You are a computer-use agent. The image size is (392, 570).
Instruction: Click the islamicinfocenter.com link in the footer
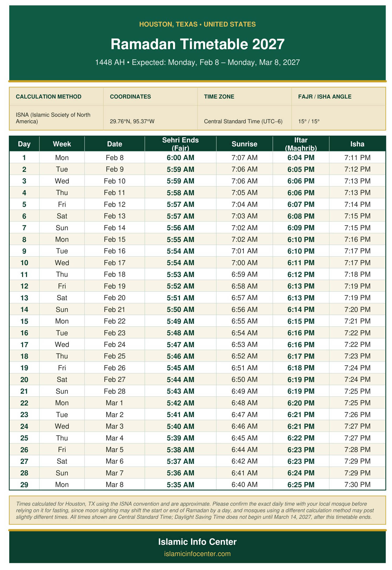tap(197, 553)
